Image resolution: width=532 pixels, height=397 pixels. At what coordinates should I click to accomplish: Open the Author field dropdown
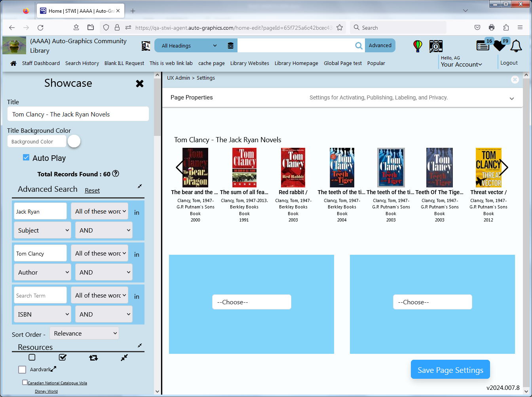(42, 272)
